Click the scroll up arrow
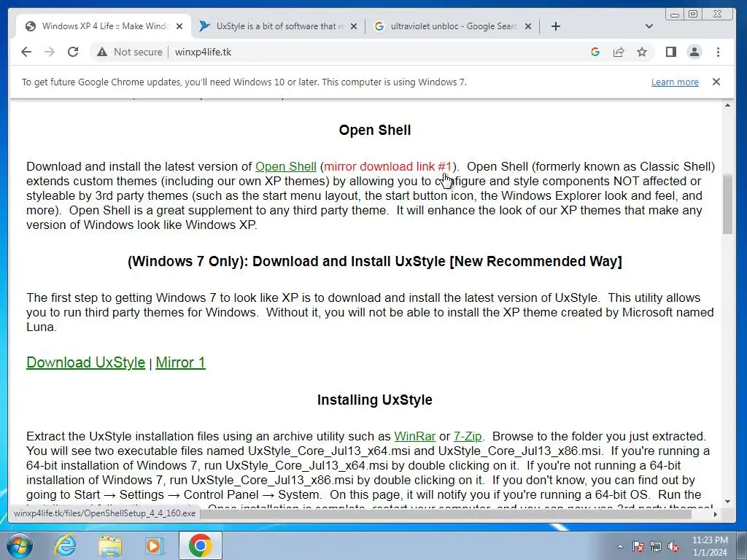Image resolution: width=747 pixels, height=560 pixels. click(x=727, y=105)
